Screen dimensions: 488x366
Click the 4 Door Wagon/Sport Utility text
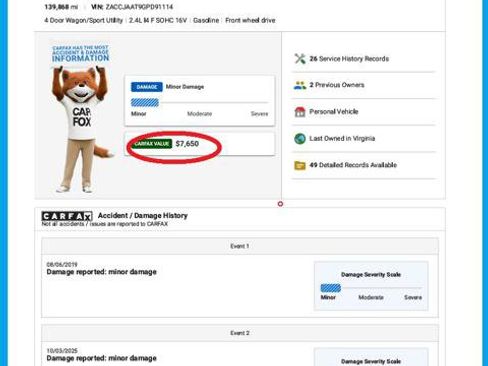pyautogui.click(x=83, y=20)
